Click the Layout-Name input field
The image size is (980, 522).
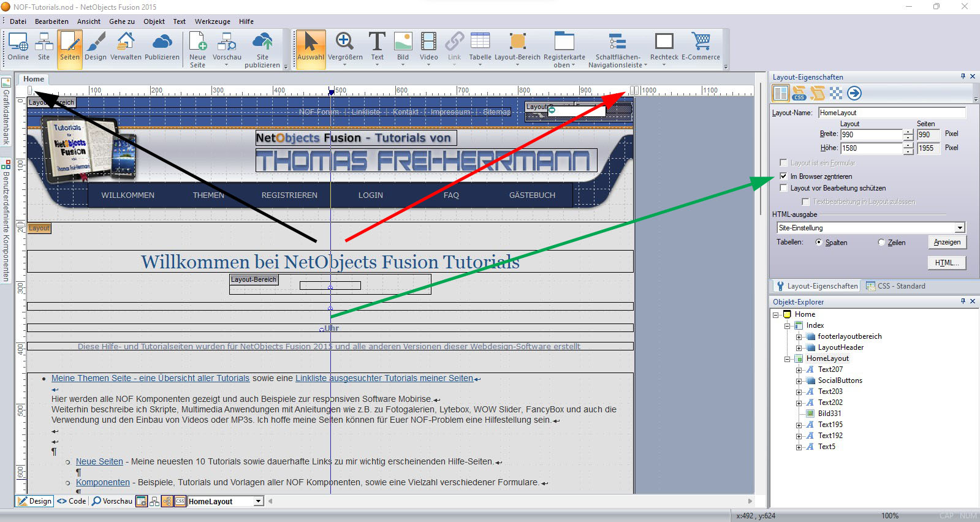pyautogui.click(x=891, y=113)
